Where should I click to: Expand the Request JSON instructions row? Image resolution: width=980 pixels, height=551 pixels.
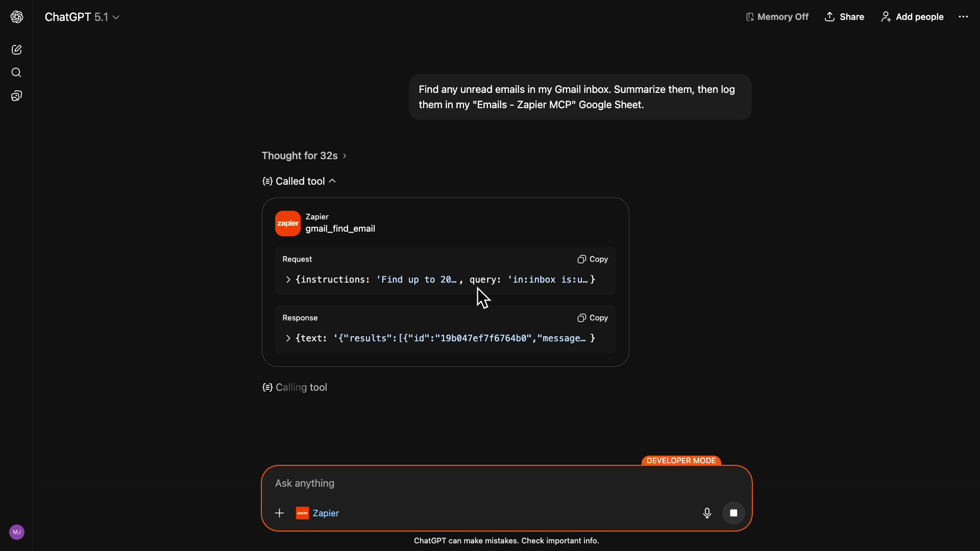pyautogui.click(x=288, y=280)
